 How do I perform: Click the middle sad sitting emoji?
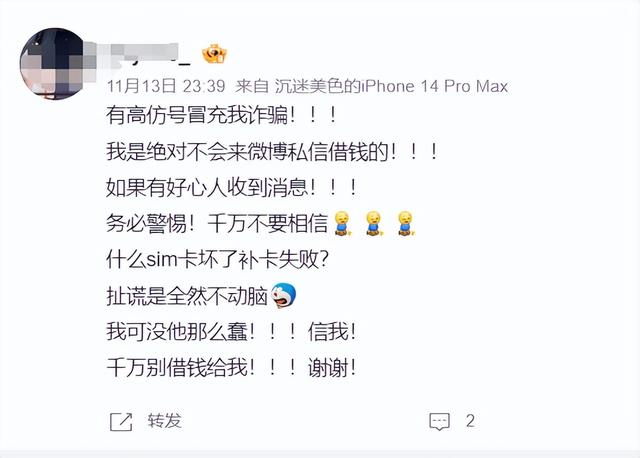[x=373, y=223]
